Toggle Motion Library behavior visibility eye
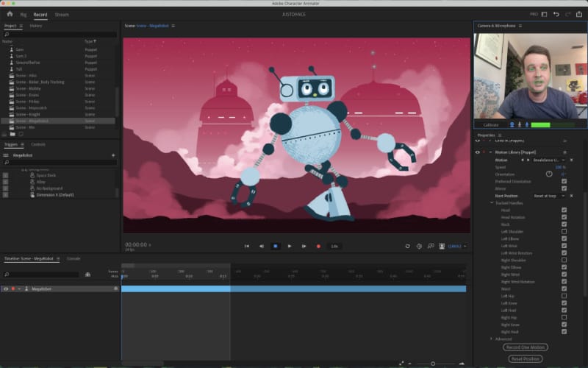588x368 pixels. point(477,152)
